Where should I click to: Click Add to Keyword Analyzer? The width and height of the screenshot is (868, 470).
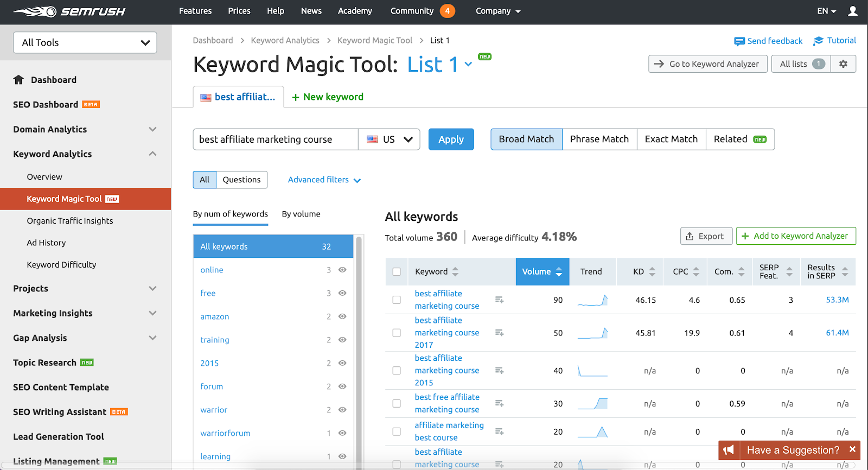(796, 236)
